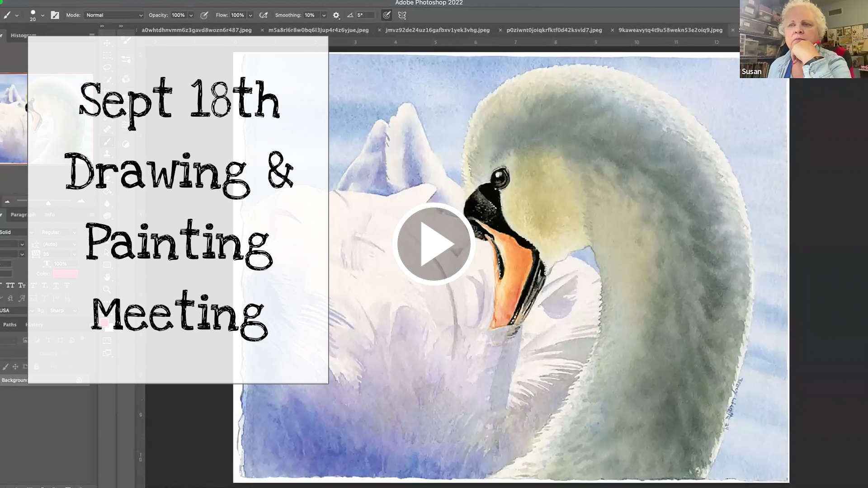Click the pink foreground color swatch

[x=104, y=322]
